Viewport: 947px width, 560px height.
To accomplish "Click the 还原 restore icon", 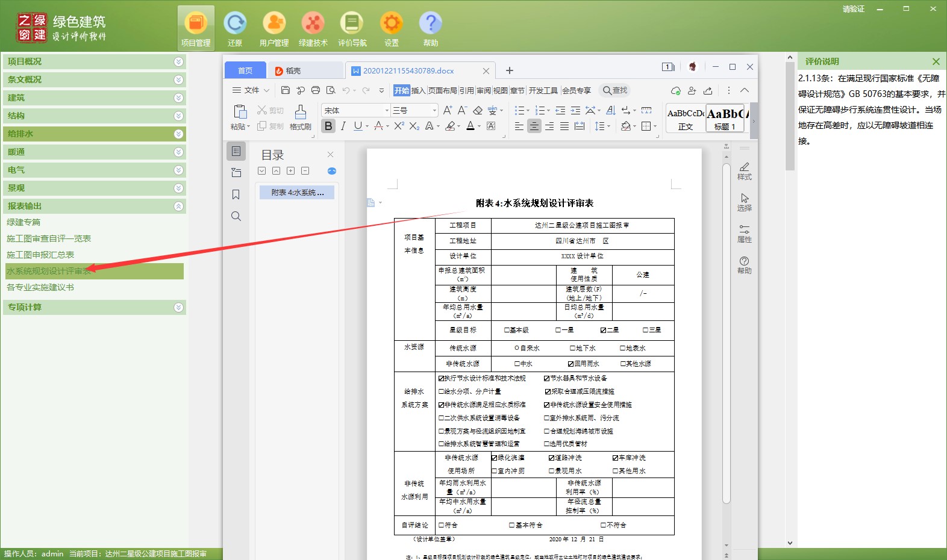I will 235,28.
